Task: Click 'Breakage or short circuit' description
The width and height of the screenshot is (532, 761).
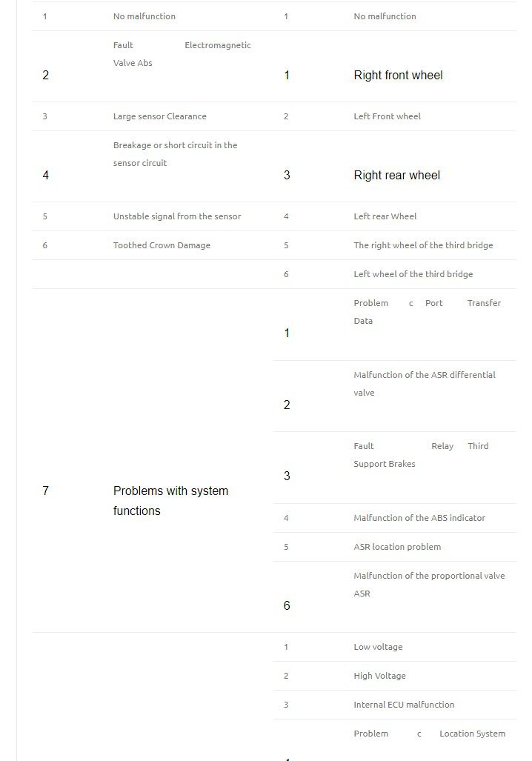Action: point(175,154)
